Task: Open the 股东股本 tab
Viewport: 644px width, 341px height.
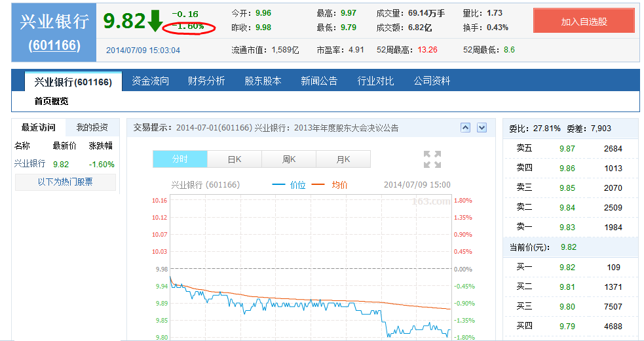Action: [263, 81]
